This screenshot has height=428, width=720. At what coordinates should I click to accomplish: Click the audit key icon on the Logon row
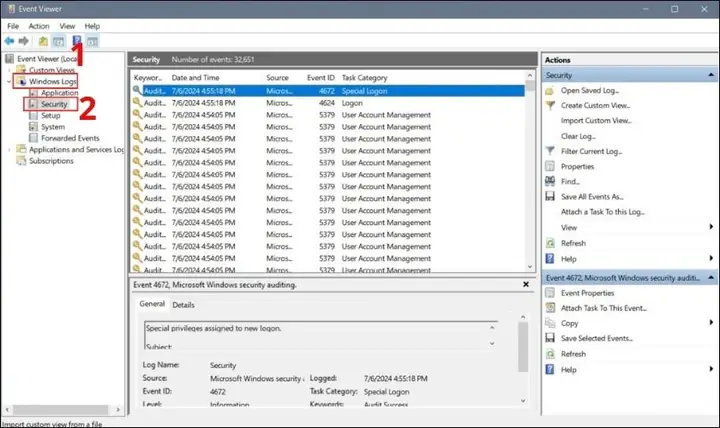tap(137, 103)
